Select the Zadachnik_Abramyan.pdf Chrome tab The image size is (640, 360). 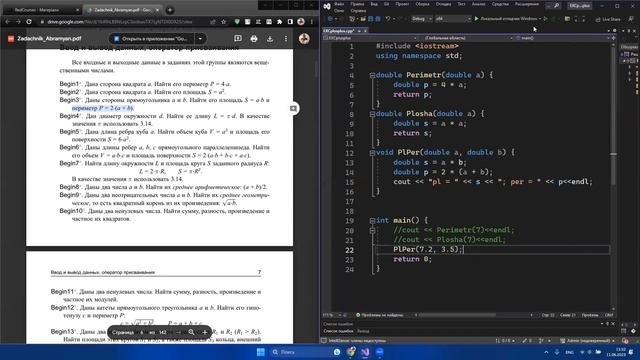tap(122, 10)
